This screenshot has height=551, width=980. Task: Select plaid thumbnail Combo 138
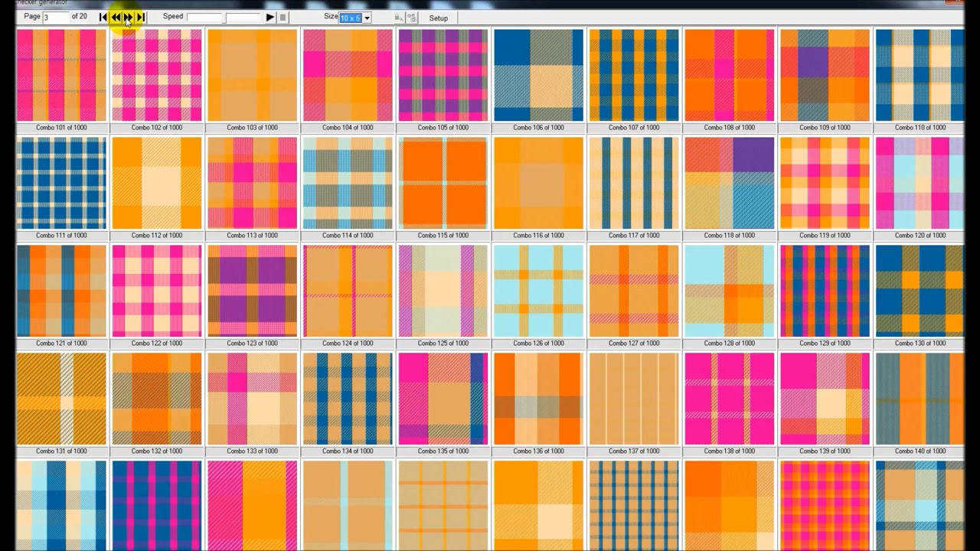pos(729,399)
